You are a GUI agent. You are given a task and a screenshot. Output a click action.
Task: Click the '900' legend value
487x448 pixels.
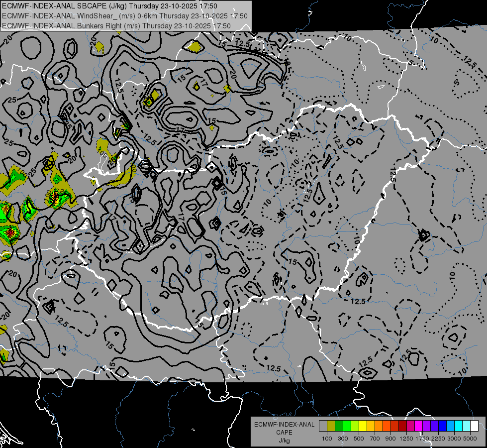tap(390, 439)
